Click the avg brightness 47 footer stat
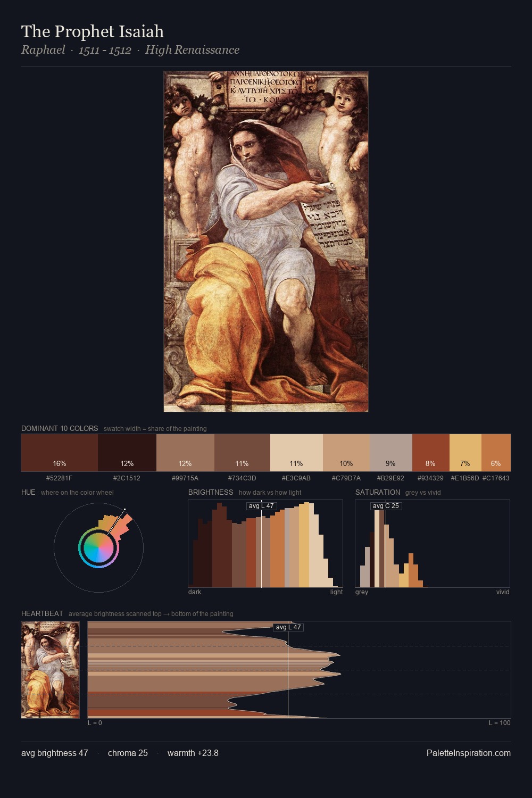Viewport: 532px width, 798px height. 55,753
